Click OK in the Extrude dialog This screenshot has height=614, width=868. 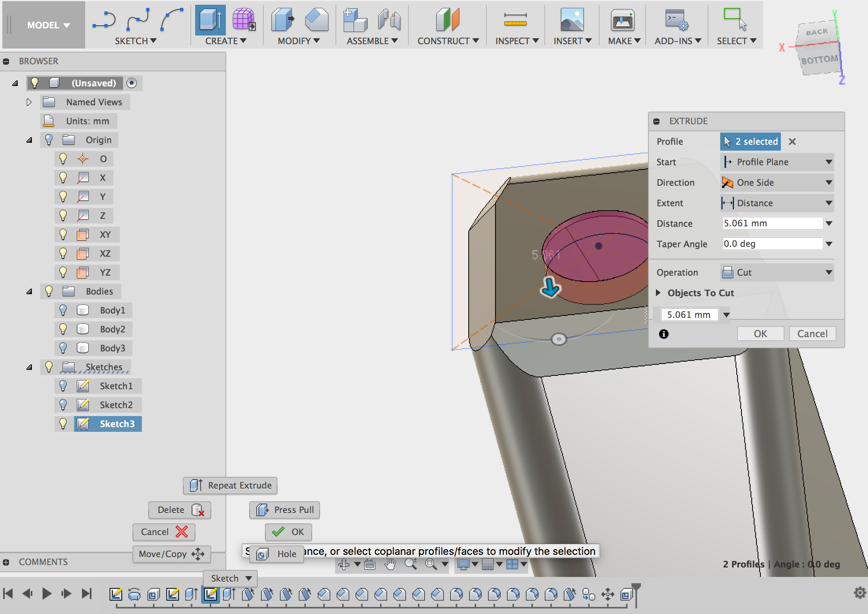pyautogui.click(x=760, y=334)
